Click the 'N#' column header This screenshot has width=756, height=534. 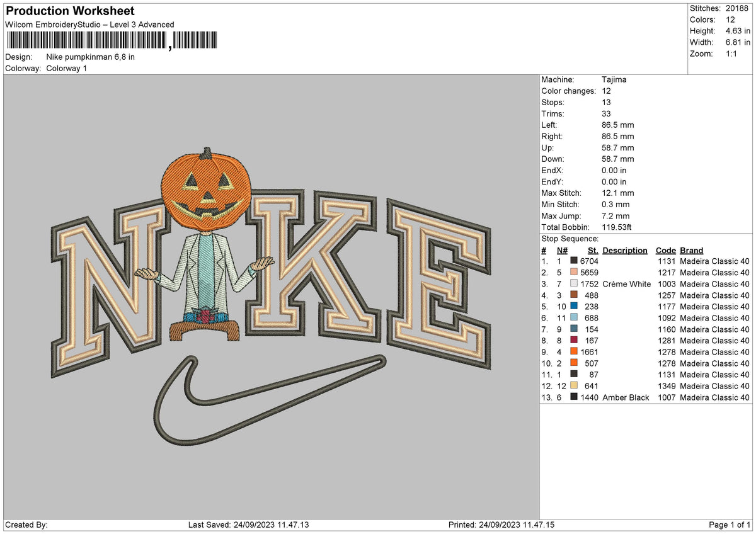(x=562, y=250)
